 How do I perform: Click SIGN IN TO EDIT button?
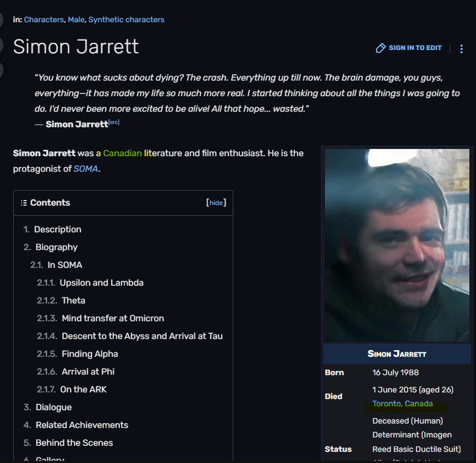(415, 48)
